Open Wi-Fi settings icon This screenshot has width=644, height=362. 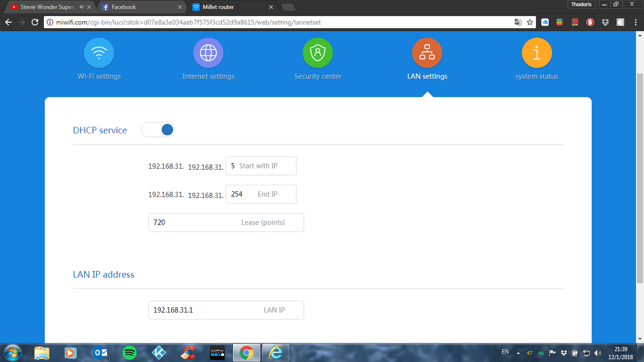(x=99, y=53)
